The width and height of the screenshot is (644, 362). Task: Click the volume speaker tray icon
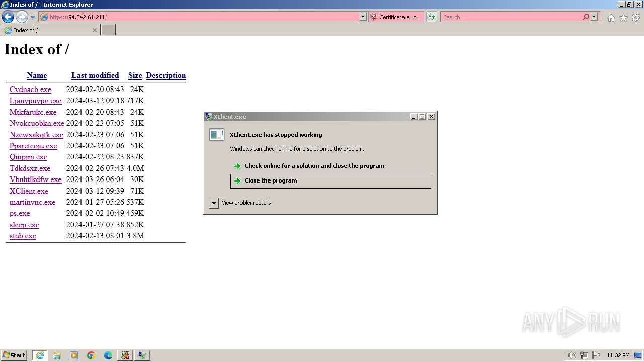point(572,355)
